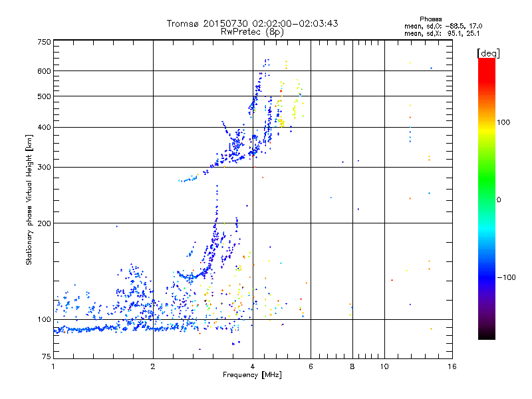Image resolution: width=532 pixels, height=399 pixels.
Task: Click the 'mean, sd,X: 95.1, 25.1' line
Action: coord(442,33)
